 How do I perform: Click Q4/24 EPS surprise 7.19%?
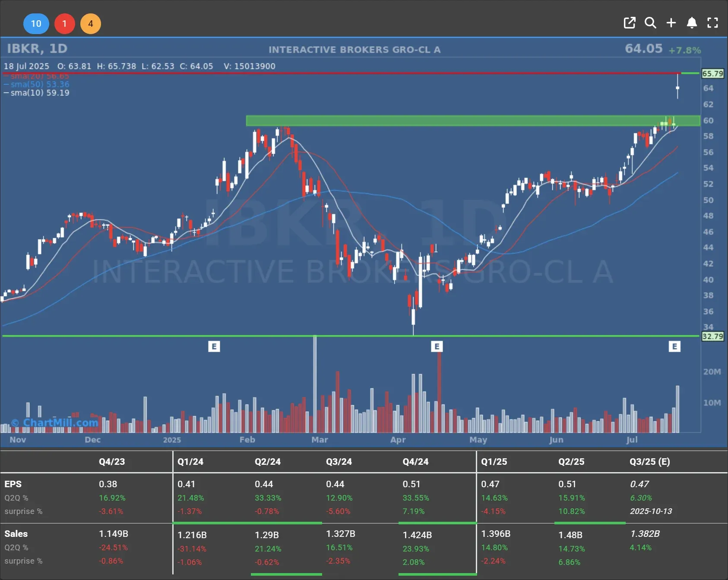pyautogui.click(x=414, y=511)
